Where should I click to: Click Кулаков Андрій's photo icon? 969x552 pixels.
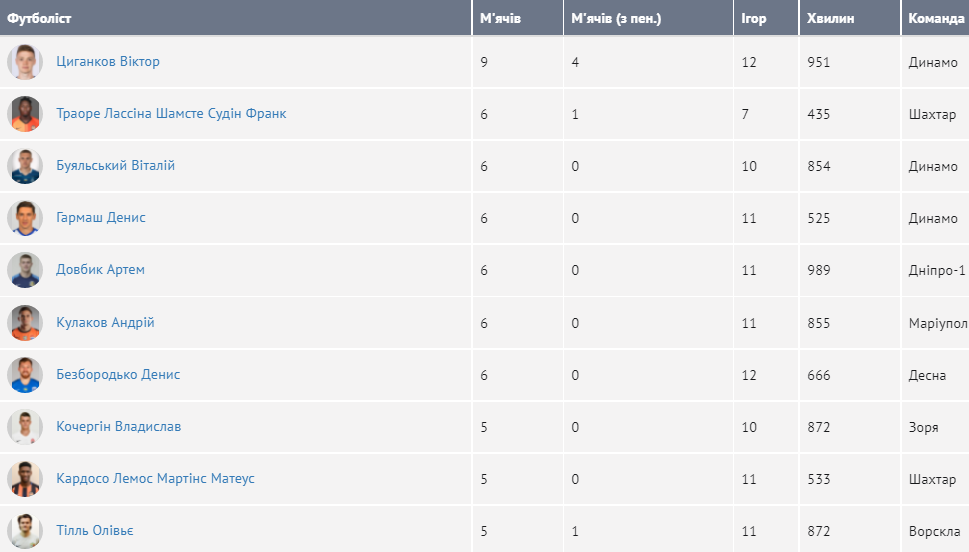pyautogui.click(x=25, y=323)
